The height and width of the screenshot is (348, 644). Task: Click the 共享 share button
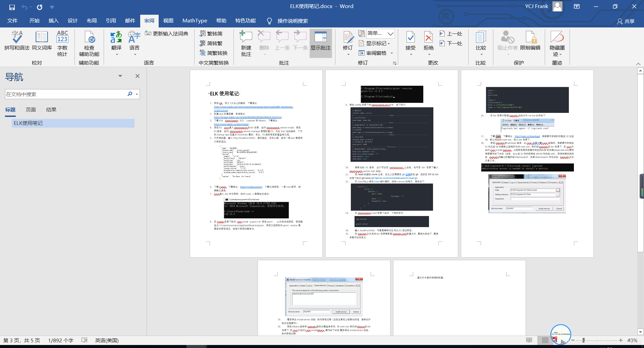626,21
